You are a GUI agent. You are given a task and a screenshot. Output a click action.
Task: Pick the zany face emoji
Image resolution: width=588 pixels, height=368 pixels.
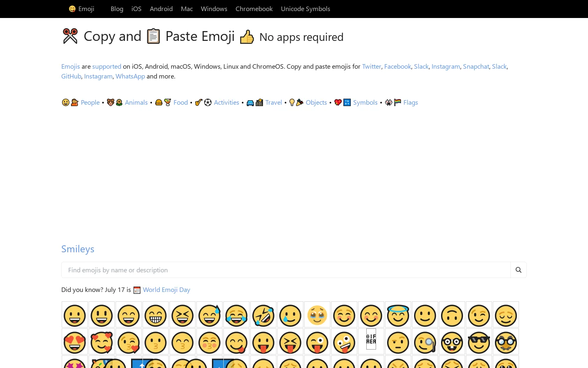point(344,342)
